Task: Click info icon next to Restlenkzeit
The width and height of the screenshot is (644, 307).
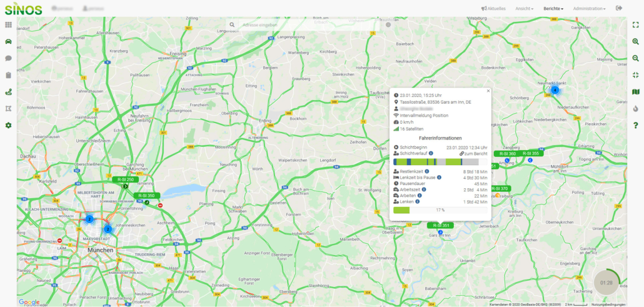Action: pos(427,171)
